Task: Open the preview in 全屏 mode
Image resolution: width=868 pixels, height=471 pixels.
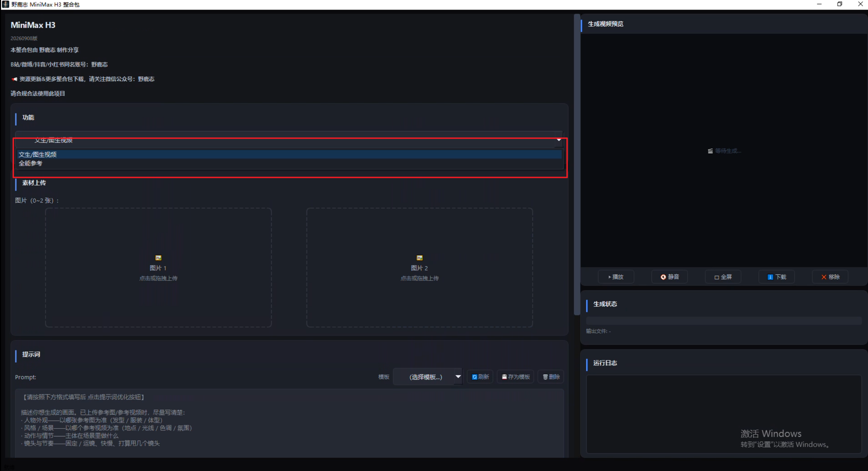Action: pyautogui.click(x=723, y=277)
